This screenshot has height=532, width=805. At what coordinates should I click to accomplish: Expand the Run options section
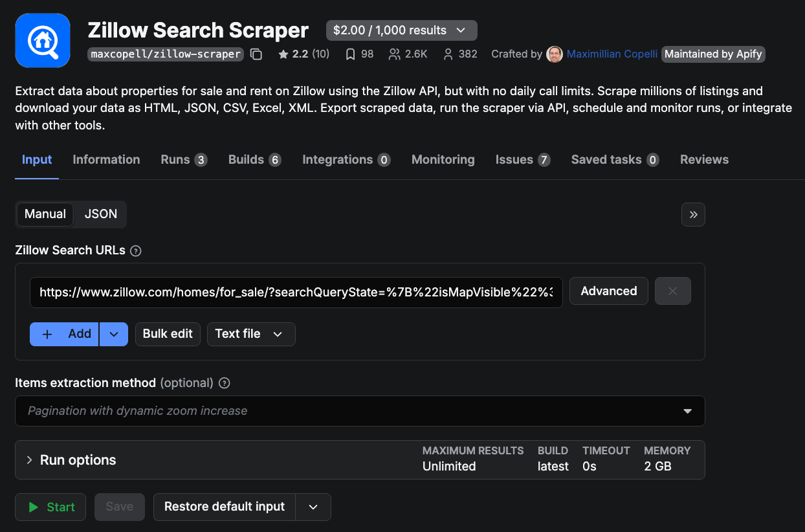[x=71, y=460]
